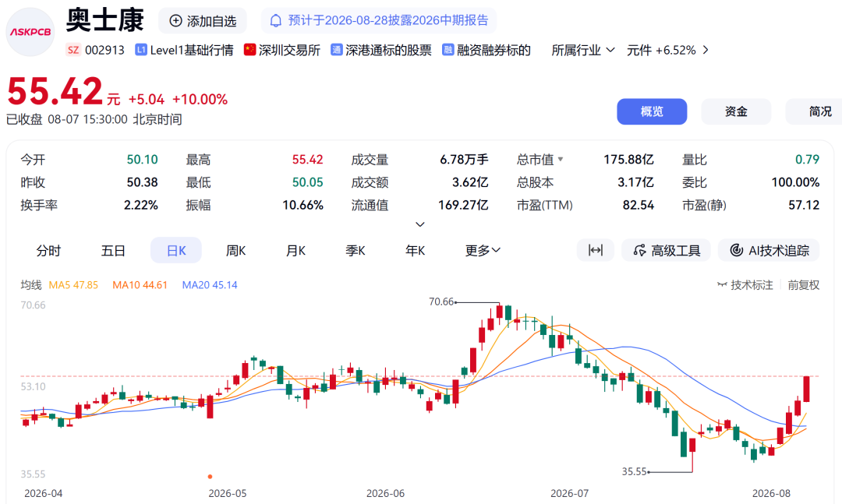Click the 换手率 value 2.22%
This screenshot has height=504, width=842.
tap(140, 205)
